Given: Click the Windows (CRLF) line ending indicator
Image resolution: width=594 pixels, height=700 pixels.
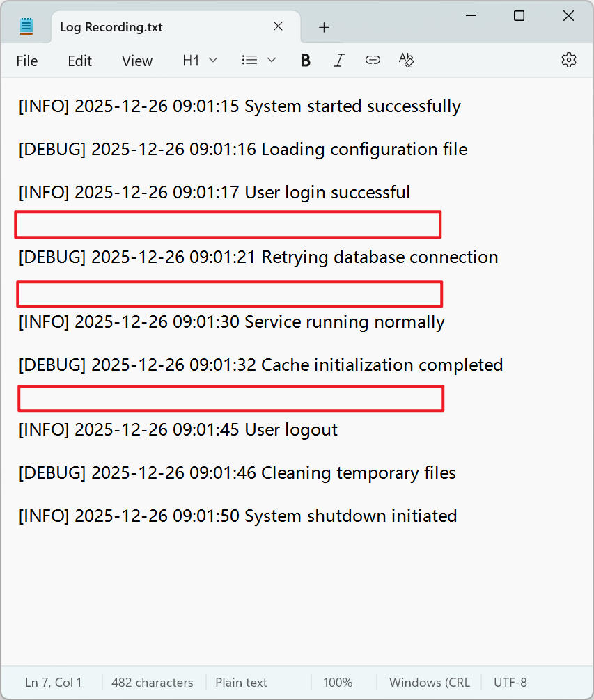Looking at the screenshot, I should pyautogui.click(x=430, y=683).
